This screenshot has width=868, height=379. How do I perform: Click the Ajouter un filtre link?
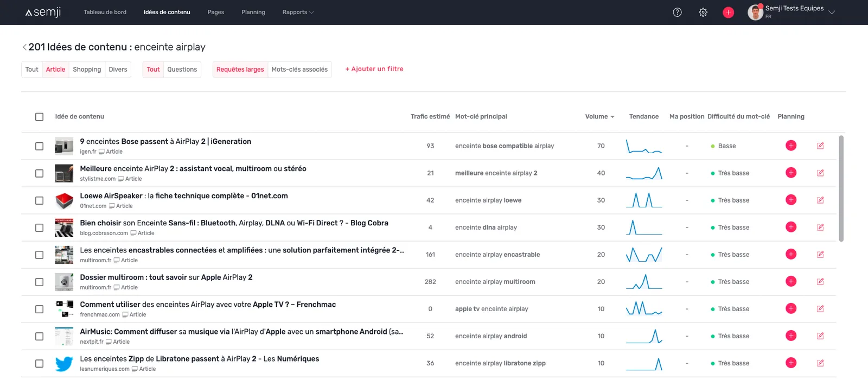click(x=374, y=69)
